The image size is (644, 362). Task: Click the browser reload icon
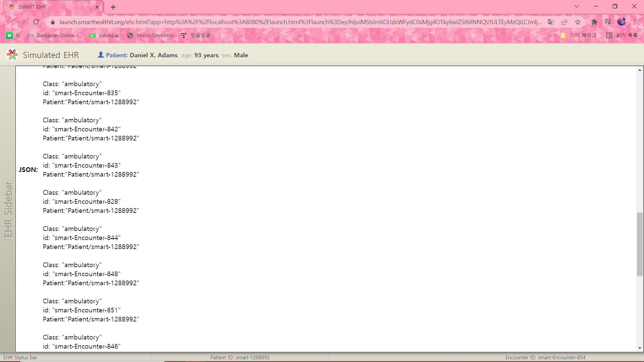tap(36, 22)
